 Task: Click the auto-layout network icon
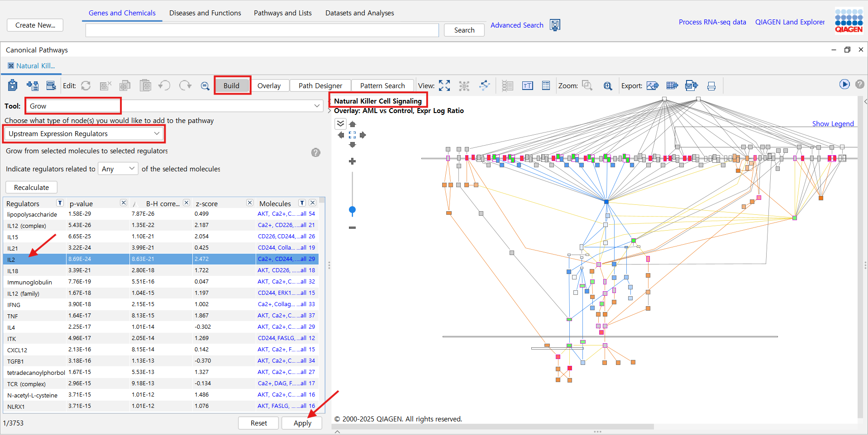pos(464,85)
